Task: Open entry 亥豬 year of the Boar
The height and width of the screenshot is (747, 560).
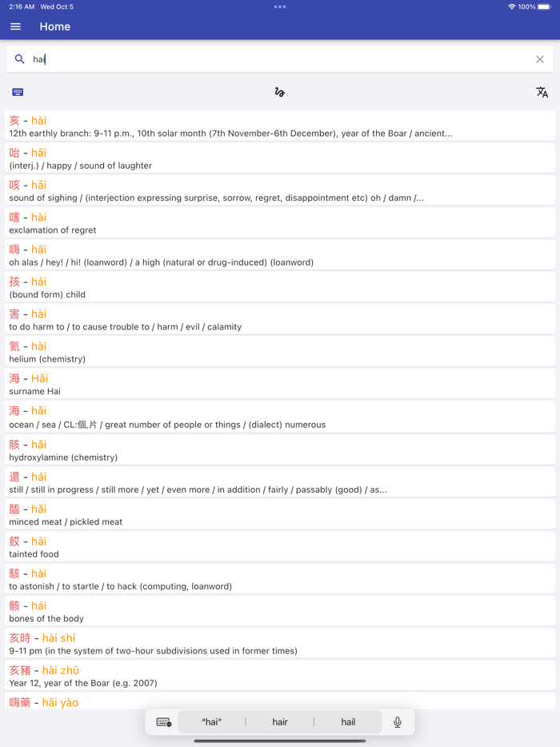Action: tap(280, 677)
